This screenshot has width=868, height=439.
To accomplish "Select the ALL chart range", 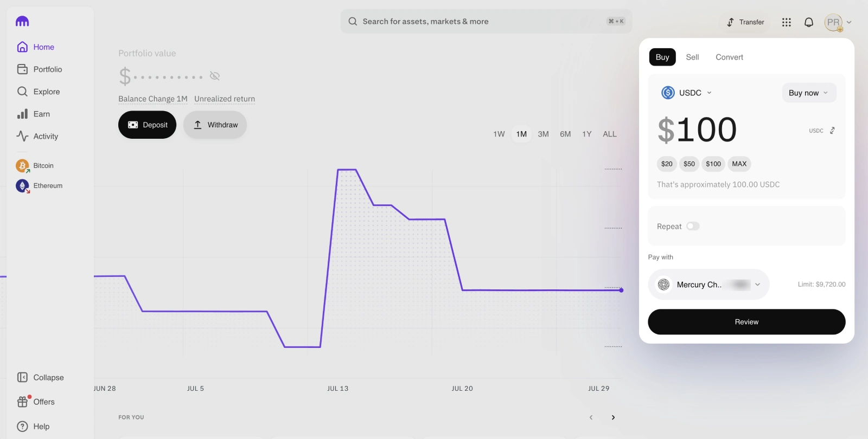I will click(610, 134).
